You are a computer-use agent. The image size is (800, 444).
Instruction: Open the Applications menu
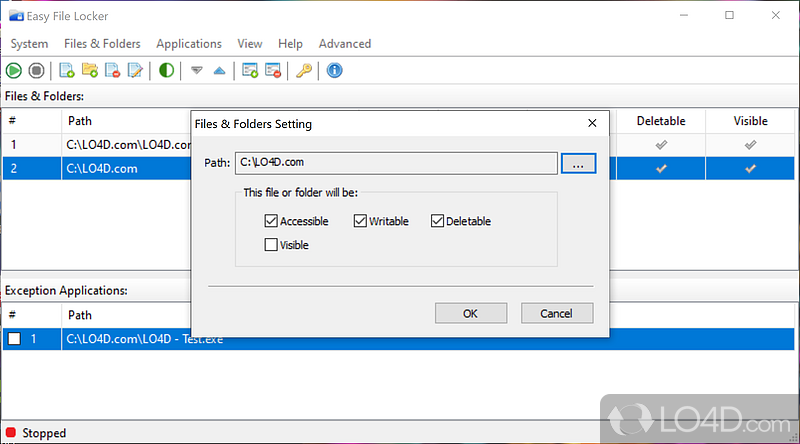click(x=189, y=44)
